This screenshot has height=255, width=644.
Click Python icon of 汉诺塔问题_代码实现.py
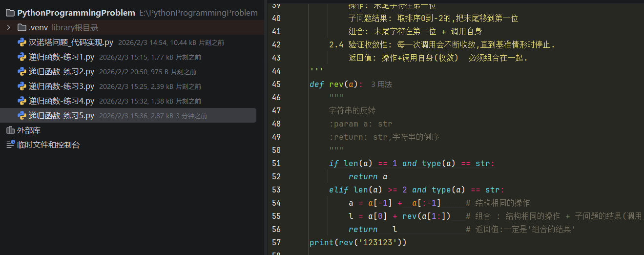(x=21, y=42)
